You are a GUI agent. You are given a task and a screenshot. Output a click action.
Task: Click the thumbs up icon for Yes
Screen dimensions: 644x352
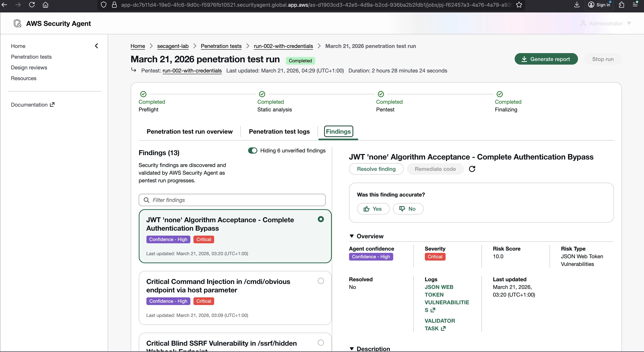click(367, 209)
